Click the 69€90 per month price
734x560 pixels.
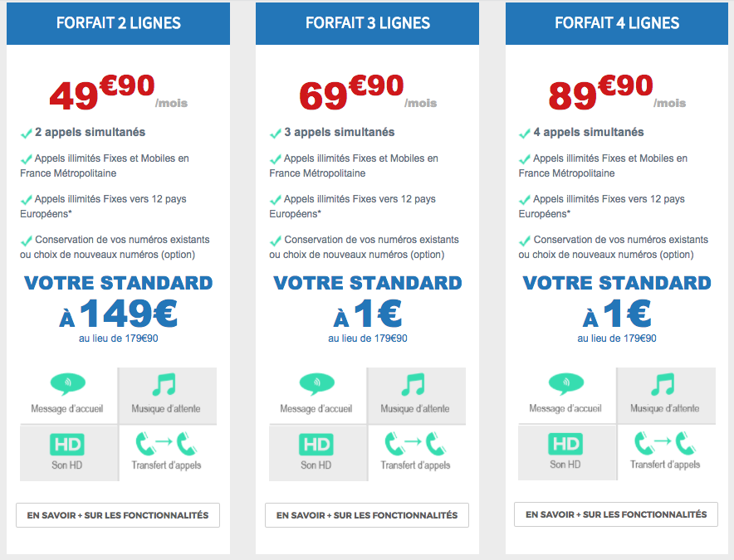368,92
